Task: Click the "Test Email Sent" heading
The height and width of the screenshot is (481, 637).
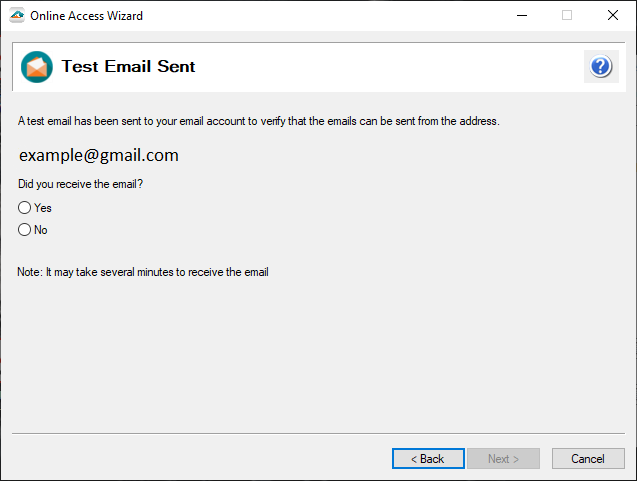Action: tap(128, 67)
